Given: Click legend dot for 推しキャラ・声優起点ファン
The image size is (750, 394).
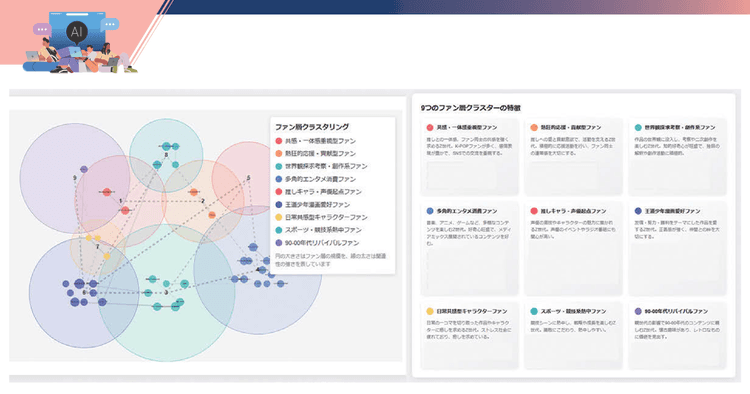Looking at the screenshot, I should (279, 192).
